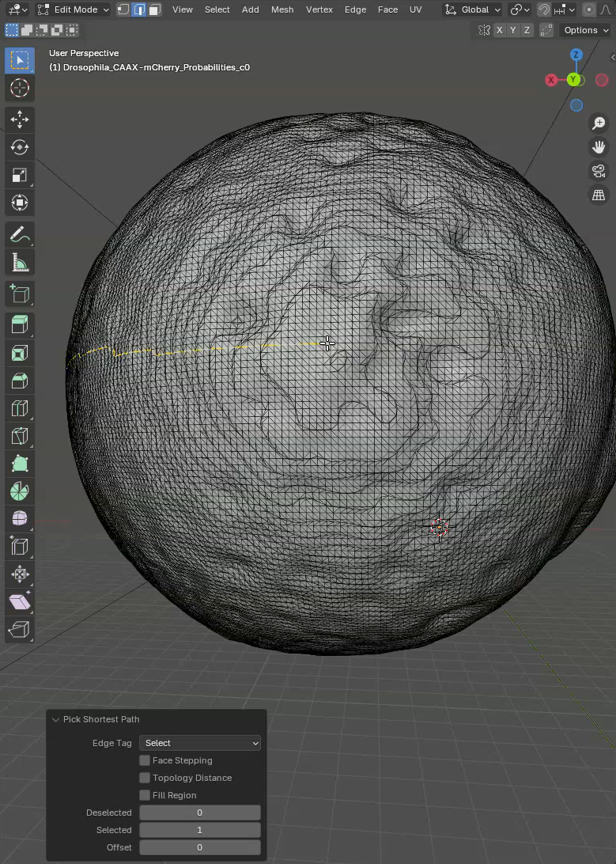Enable the Face Stepping checkbox

pos(145,760)
